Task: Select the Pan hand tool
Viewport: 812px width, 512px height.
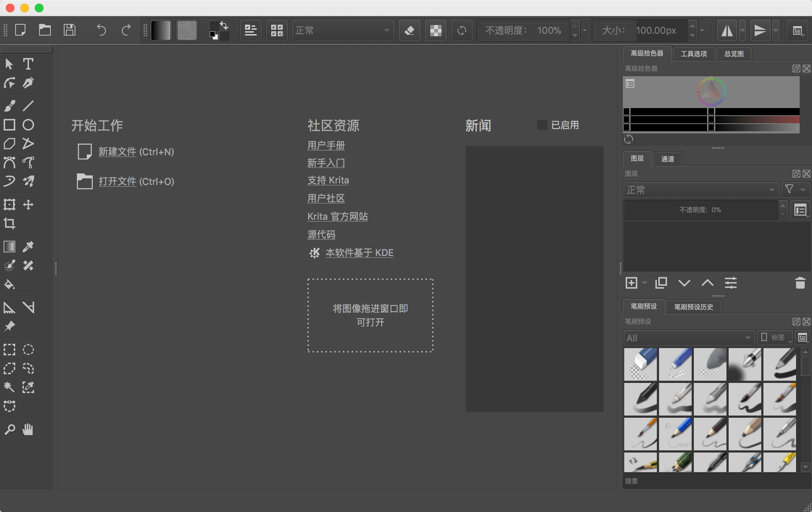Action: tap(28, 429)
